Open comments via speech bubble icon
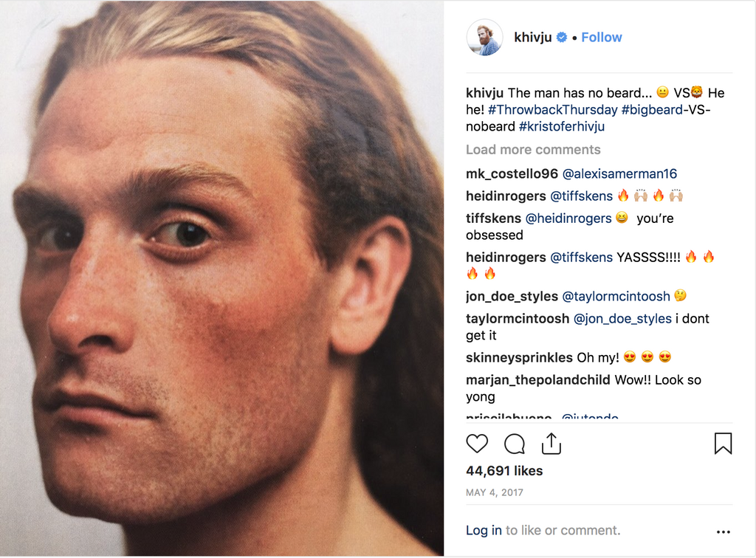The image size is (756, 558). [515, 444]
